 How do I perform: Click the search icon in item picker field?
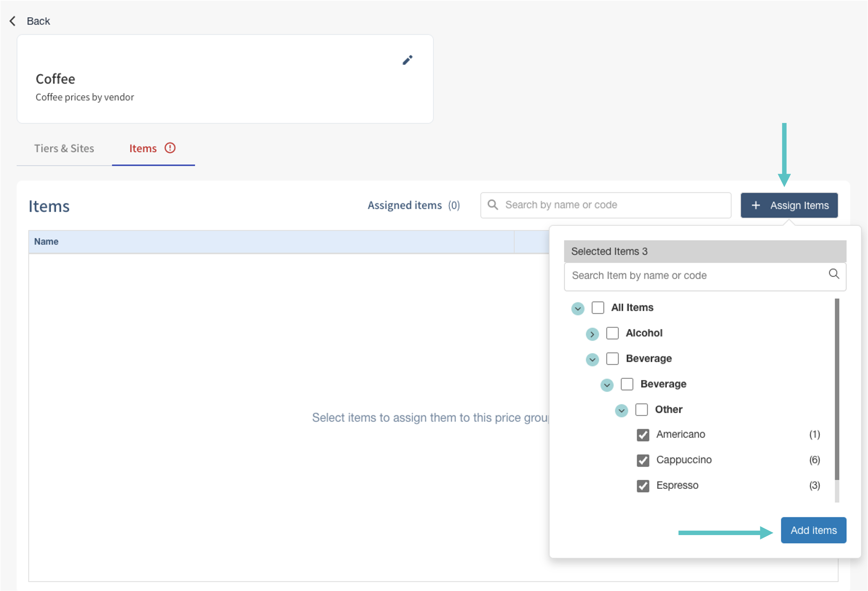tap(834, 274)
